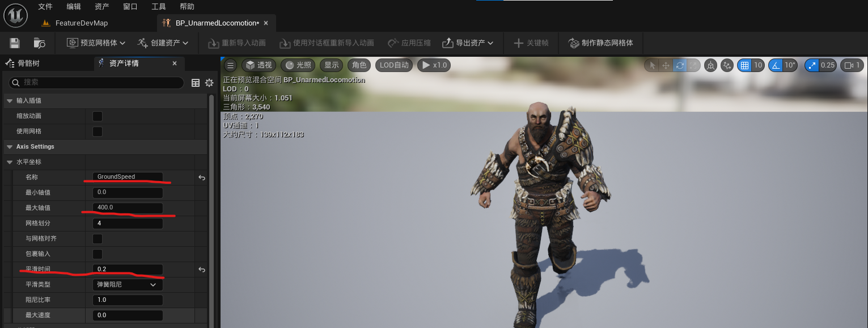Screen dimensions: 868x328
Task: Click the 应用压缩 apply compression button
Action: click(409, 43)
